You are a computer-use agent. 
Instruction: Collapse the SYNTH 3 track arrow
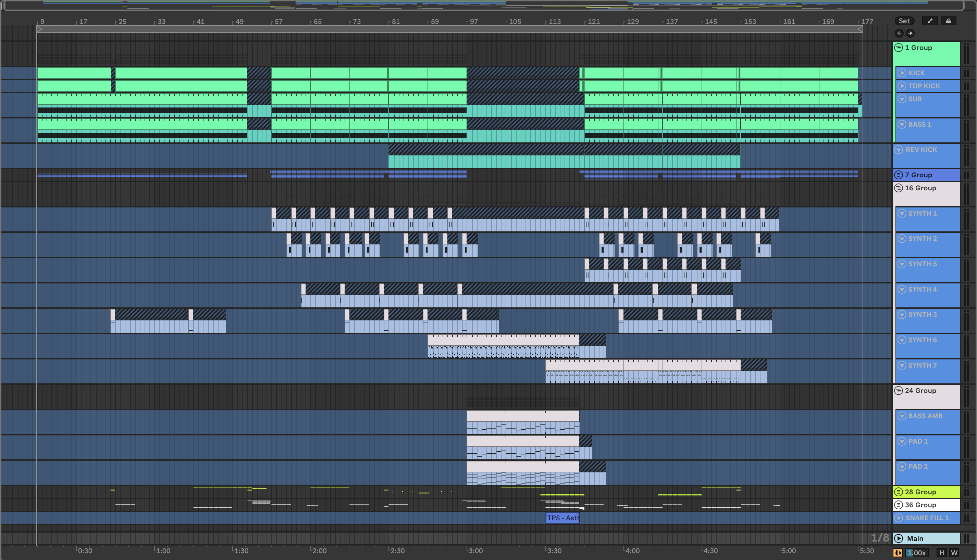coord(902,315)
